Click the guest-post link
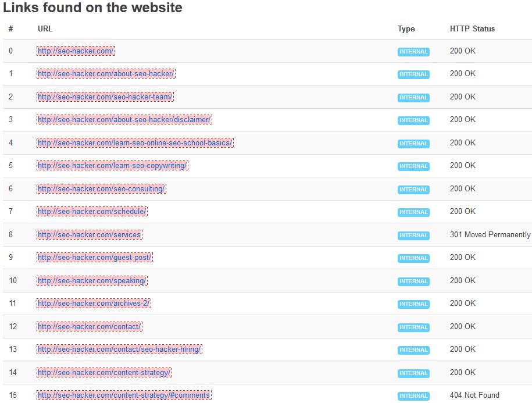This screenshot has height=403, width=532. coord(95,258)
